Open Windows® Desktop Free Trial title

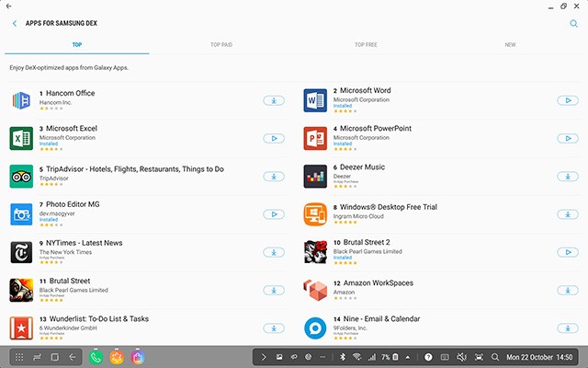click(389, 207)
